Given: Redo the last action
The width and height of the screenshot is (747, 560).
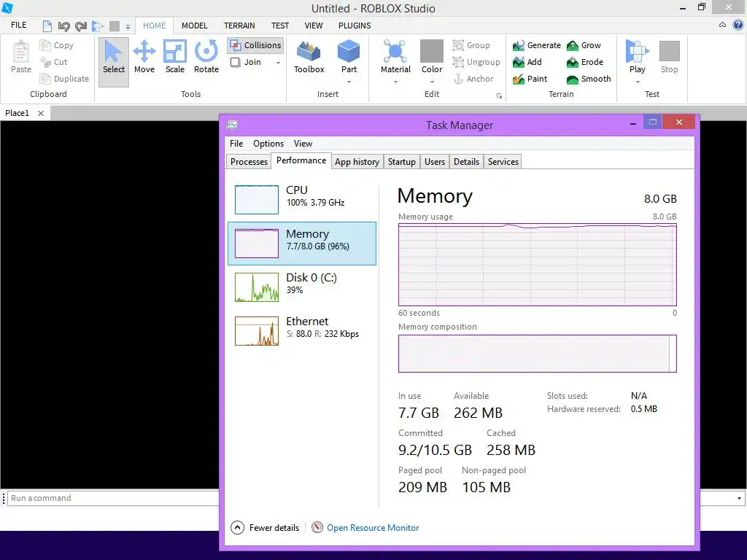Looking at the screenshot, I should 81,26.
